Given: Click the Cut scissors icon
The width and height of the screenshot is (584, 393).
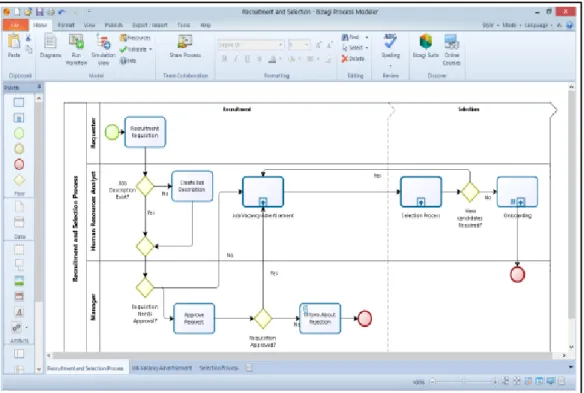Looking at the screenshot, I should click(28, 38).
